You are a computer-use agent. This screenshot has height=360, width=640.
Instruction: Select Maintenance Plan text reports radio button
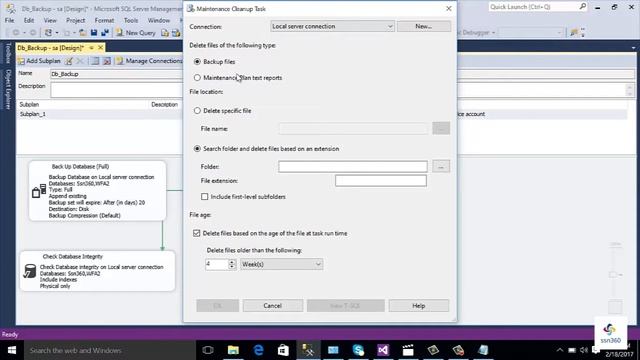[198, 78]
